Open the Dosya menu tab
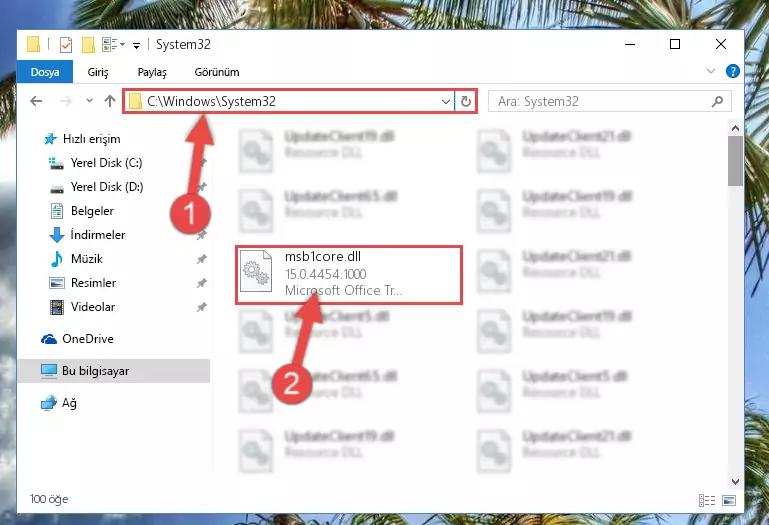 click(45, 72)
